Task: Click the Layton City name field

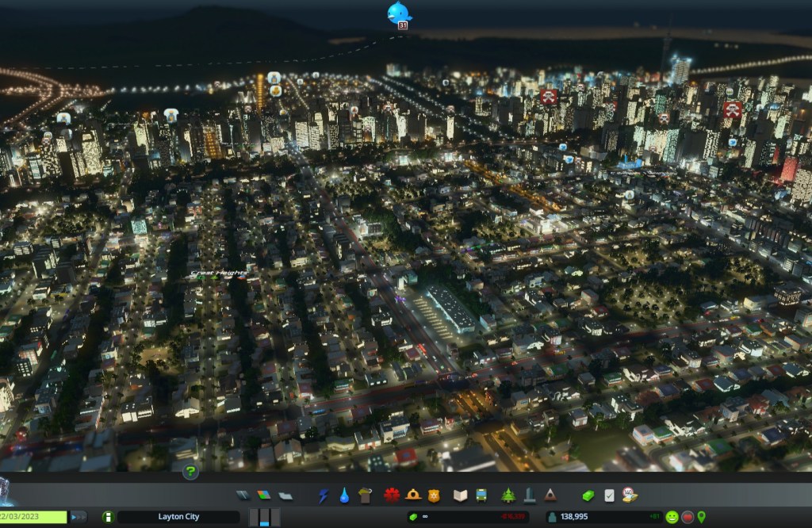Action: tap(179, 517)
